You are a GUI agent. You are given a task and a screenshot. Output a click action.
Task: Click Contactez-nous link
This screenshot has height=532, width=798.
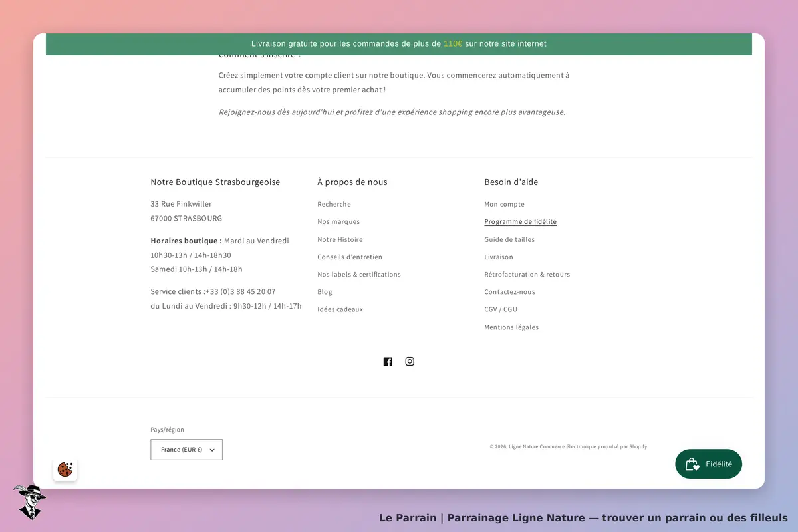point(509,292)
